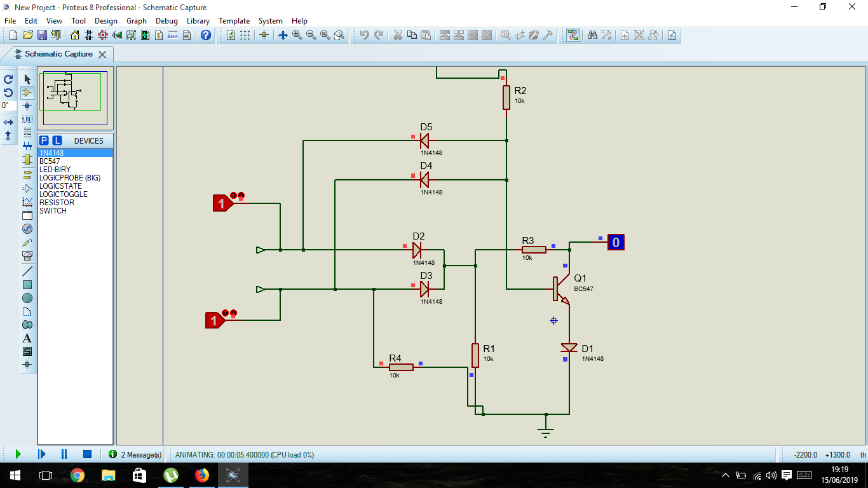Choose the Graph Mode tool
The height and width of the screenshot is (488, 868).
pyautogui.click(x=27, y=201)
